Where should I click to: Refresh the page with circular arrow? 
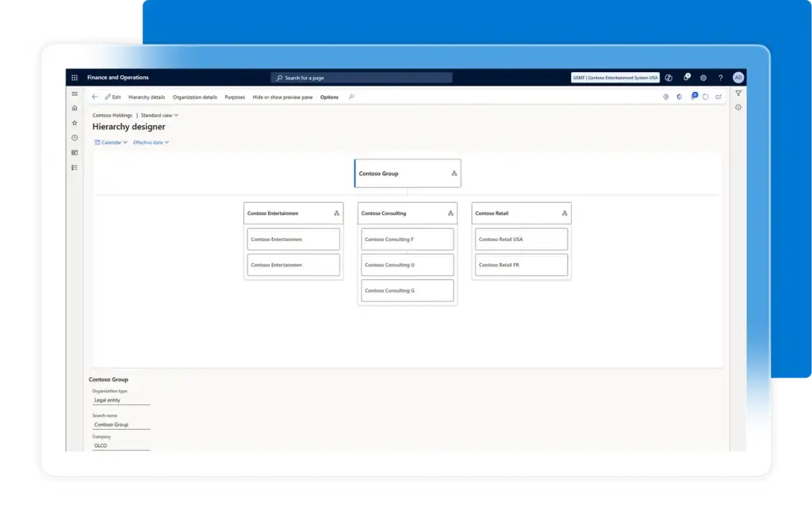coord(706,97)
